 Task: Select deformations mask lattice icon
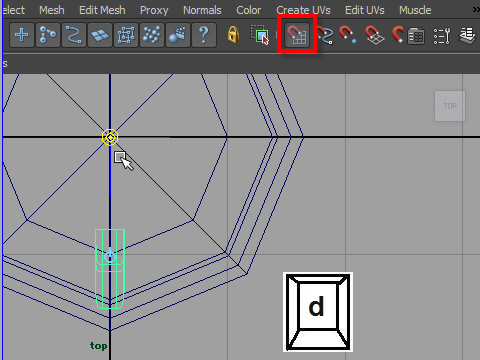(126, 35)
